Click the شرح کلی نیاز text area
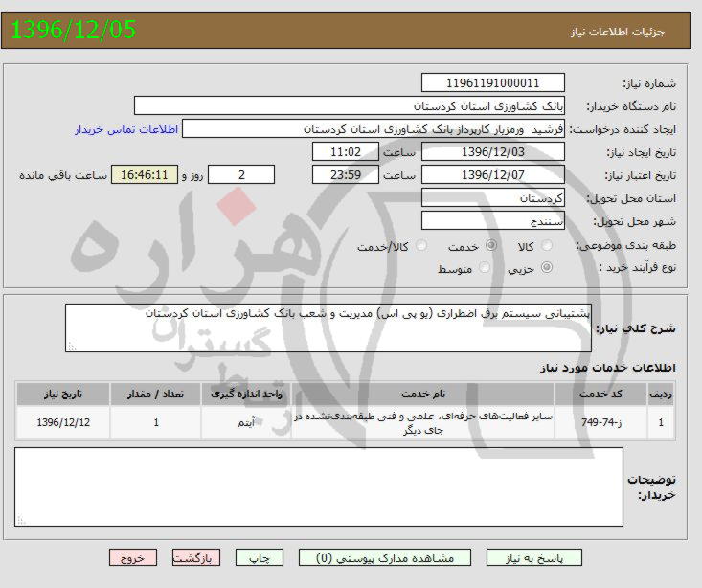The width and height of the screenshot is (702, 588). (328, 328)
